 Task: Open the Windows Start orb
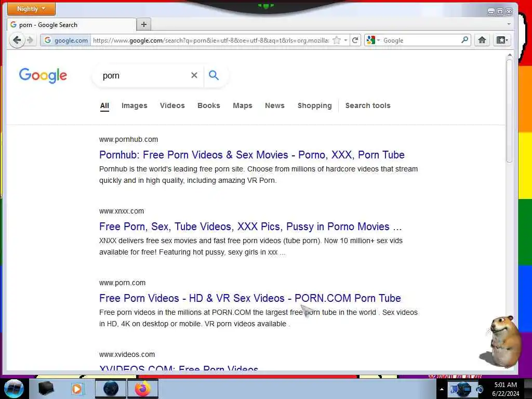tap(14, 389)
